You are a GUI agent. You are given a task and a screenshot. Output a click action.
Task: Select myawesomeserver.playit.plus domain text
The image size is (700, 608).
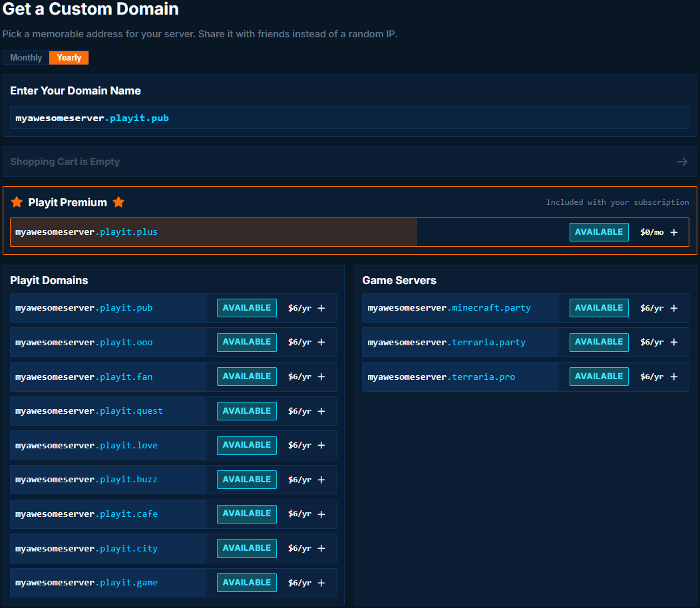pyautogui.click(x=86, y=232)
